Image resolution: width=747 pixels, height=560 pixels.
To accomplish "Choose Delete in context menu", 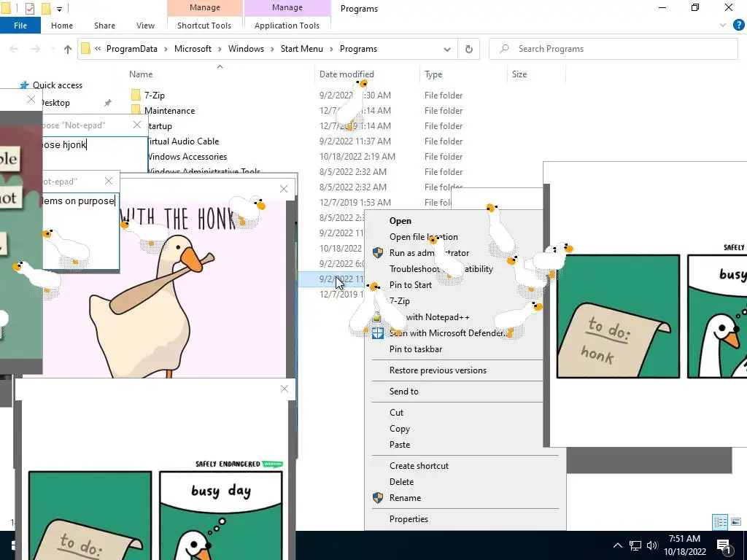I will point(401,482).
